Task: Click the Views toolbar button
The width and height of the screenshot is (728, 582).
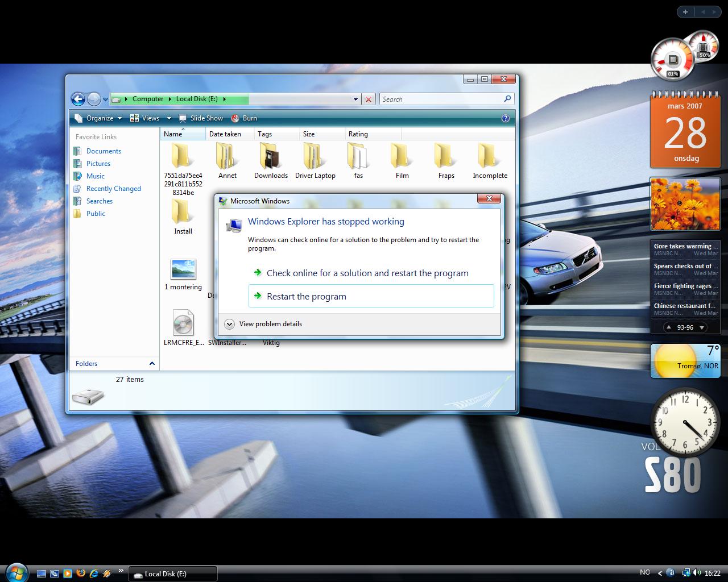Action: [145, 118]
